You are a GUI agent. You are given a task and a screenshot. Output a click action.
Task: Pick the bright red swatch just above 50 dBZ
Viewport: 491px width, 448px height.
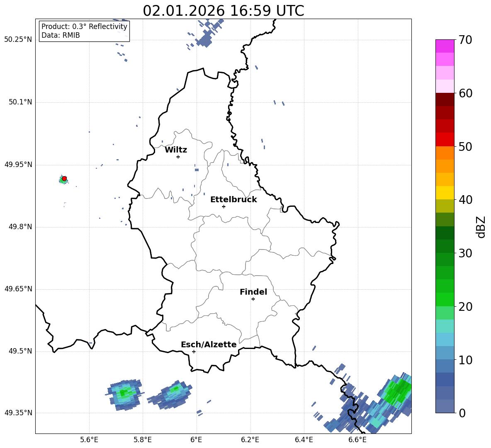pyautogui.click(x=445, y=140)
